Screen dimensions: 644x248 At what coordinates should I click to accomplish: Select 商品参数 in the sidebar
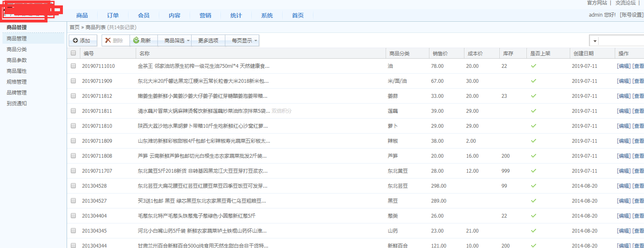17,60
